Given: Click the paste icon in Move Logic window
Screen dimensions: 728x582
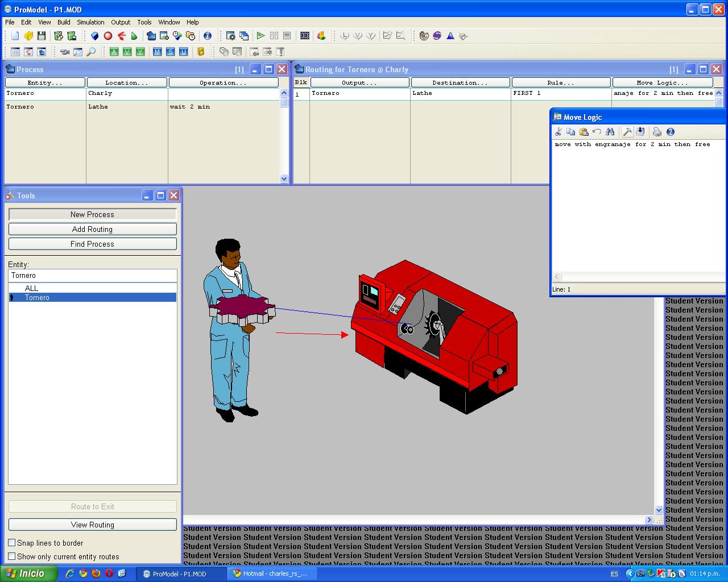Looking at the screenshot, I should tap(584, 131).
